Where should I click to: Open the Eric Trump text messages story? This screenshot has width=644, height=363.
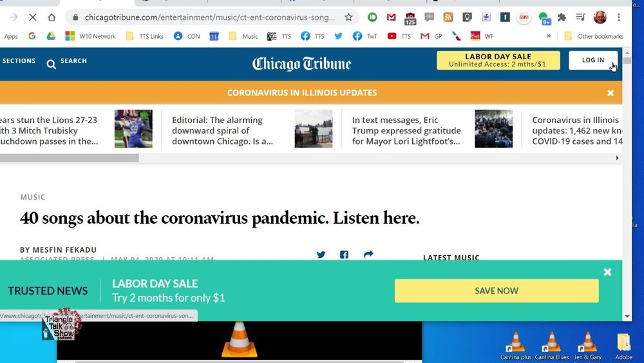[x=406, y=130]
